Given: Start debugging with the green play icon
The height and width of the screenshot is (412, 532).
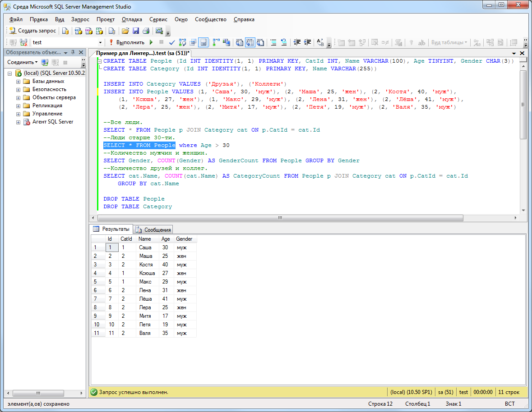Looking at the screenshot, I should tap(151, 42).
